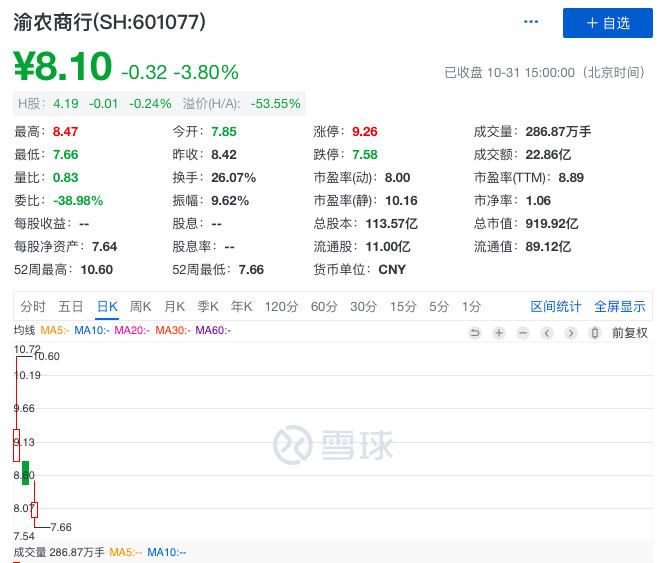This screenshot has width=663, height=563.
Task: Switch to the 分时 chart tab
Action: [33, 307]
